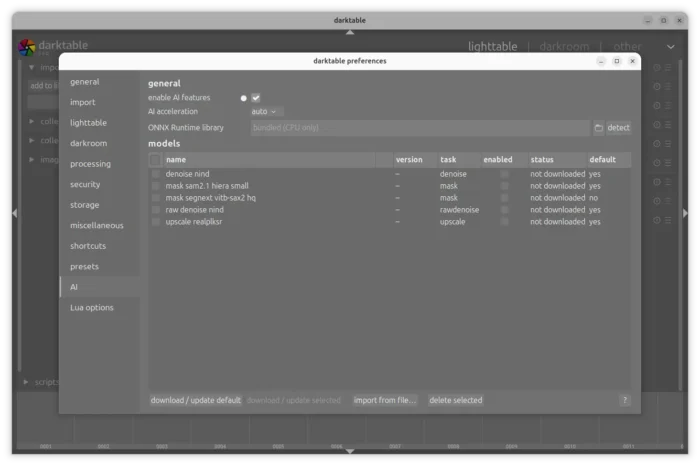Select the upscale realplksr checkbox

pyautogui.click(x=155, y=222)
